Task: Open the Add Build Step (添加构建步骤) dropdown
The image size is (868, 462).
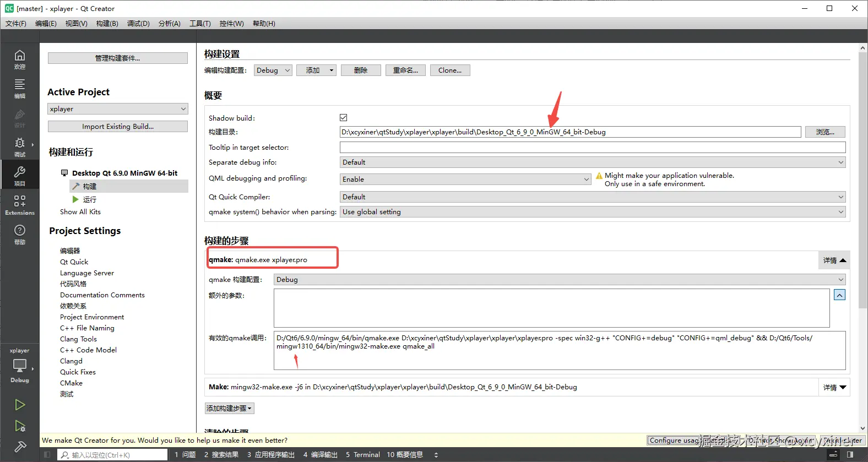Action: [229, 409]
